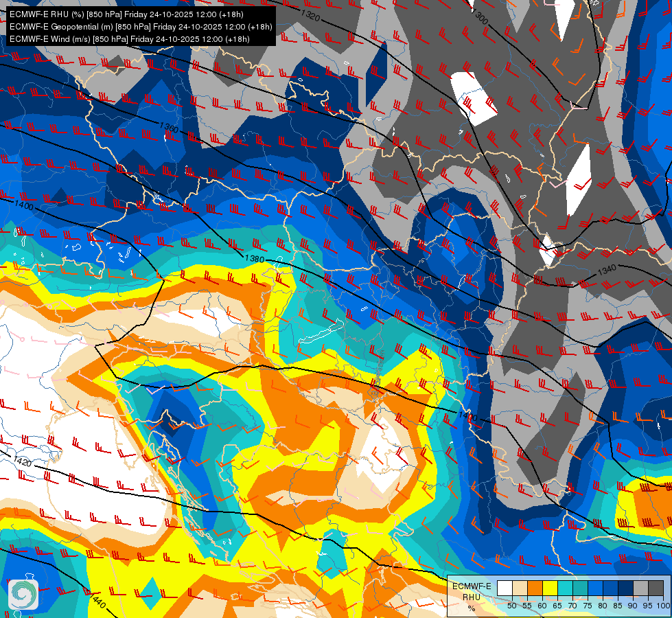Click the % unit label in the legend
672x618 pixels.
(x=472, y=608)
